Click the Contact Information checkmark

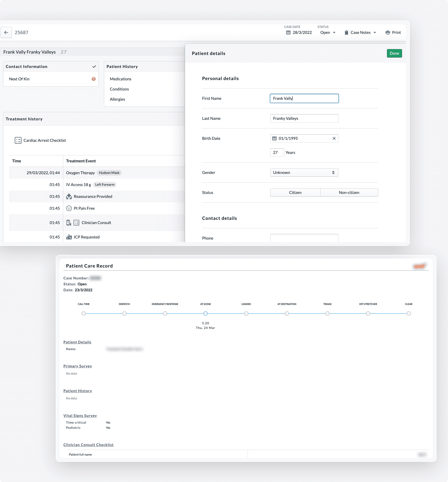click(94, 67)
